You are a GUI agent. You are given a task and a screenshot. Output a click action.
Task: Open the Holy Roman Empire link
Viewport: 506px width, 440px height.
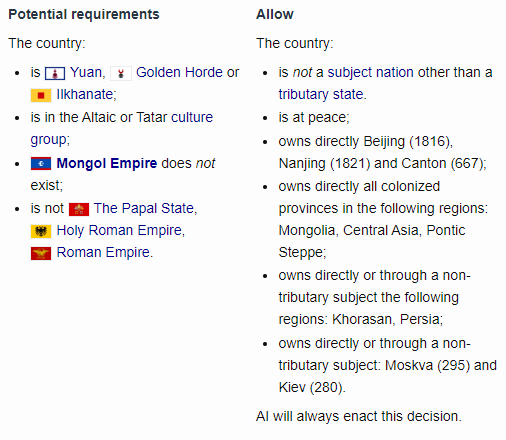pos(120,230)
